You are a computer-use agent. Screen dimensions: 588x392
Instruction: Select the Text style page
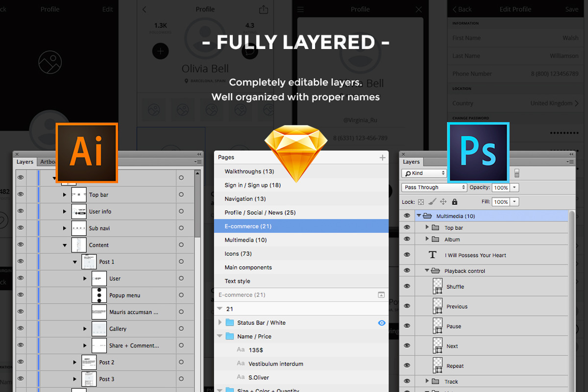tap(301, 281)
